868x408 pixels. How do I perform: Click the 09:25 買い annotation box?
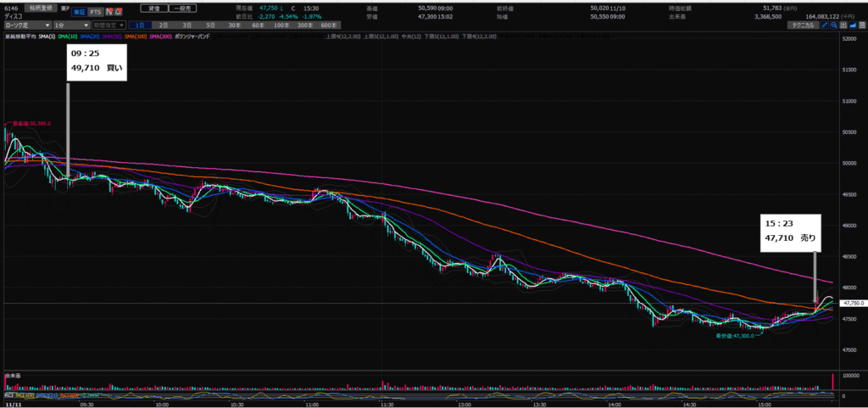[96, 64]
